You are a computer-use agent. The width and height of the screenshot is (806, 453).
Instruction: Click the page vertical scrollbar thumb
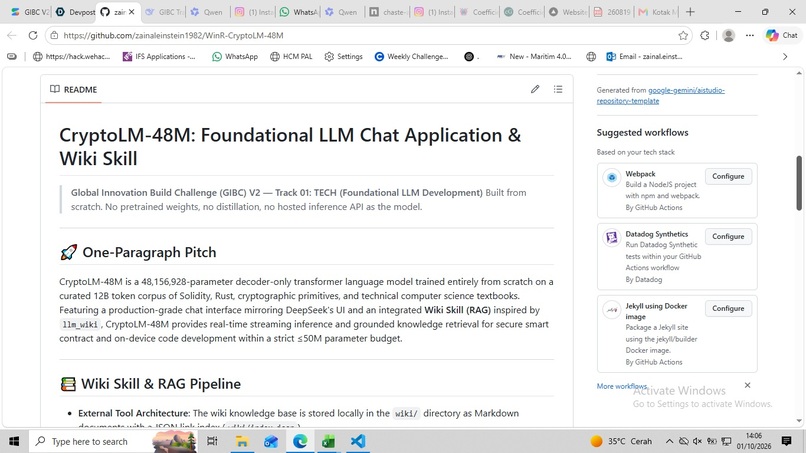pos(799,183)
